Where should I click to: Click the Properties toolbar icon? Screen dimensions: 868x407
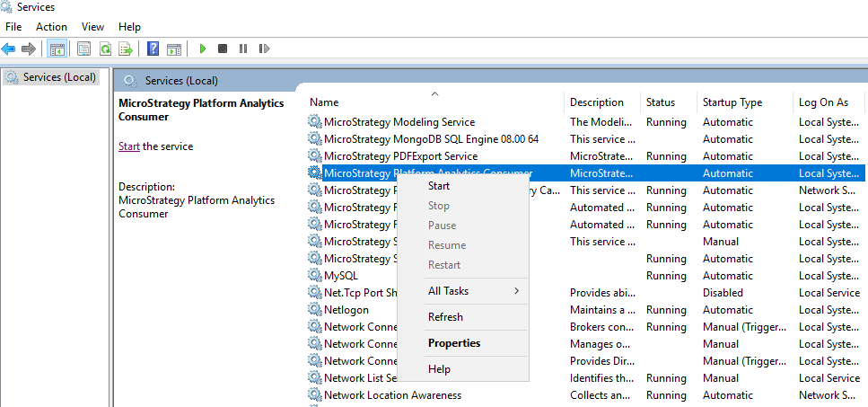84,49
